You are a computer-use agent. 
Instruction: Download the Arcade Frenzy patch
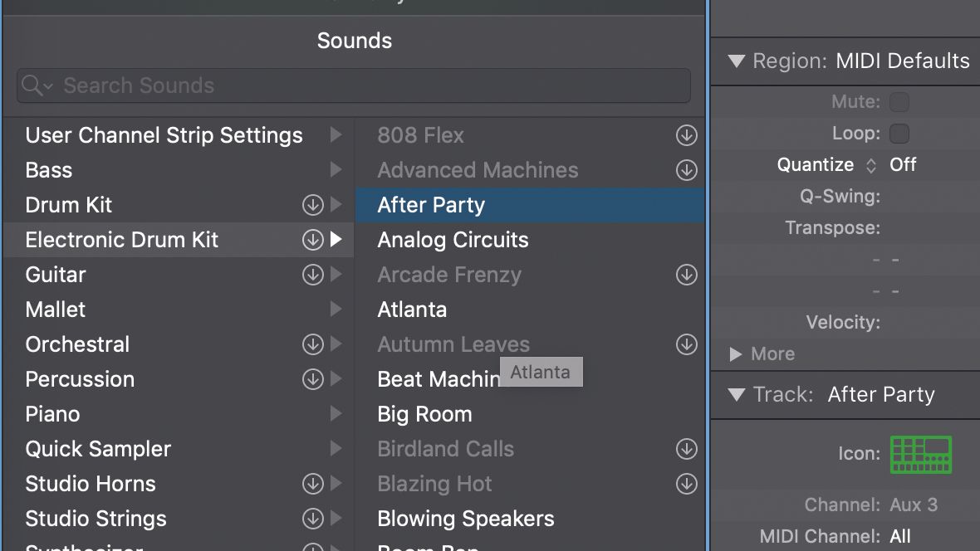tap(686, 275)
